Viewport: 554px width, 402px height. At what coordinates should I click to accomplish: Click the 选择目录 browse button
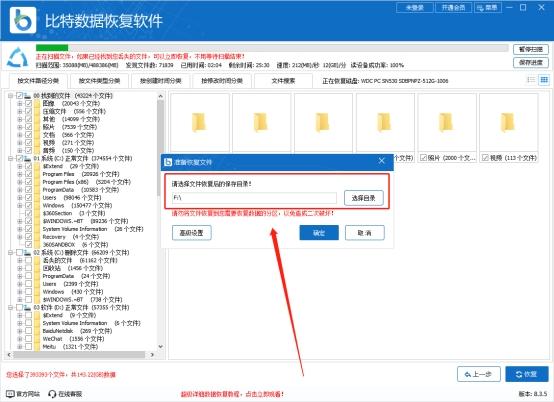364,198
